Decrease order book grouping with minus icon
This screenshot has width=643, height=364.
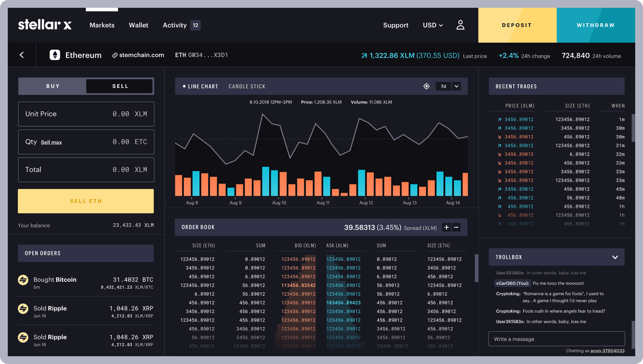pos(456,227)
